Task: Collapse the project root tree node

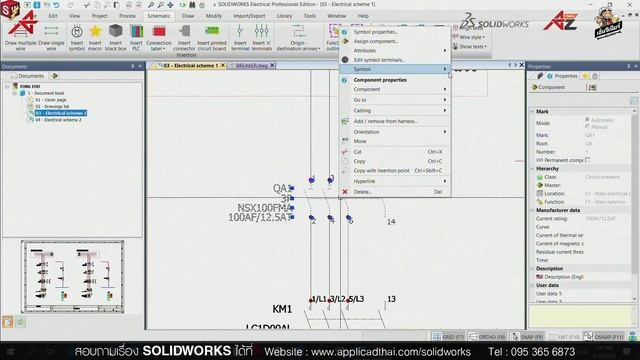Action: coord(7,87)
